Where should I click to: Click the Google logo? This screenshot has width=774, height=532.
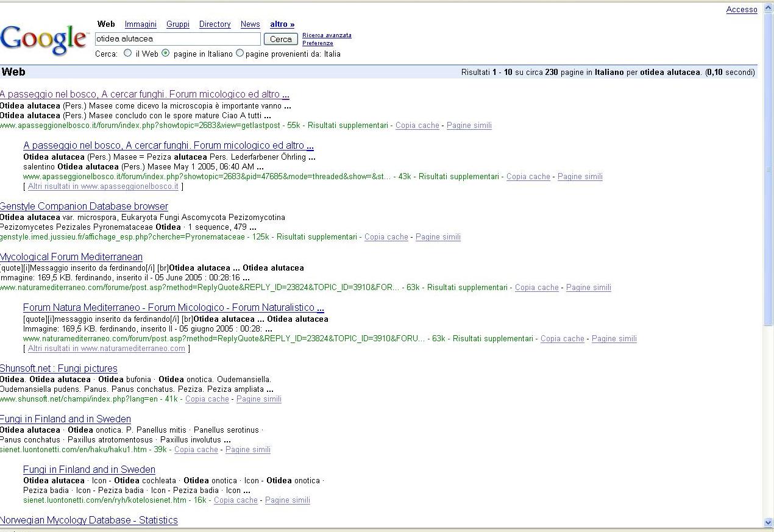[x=44, y=40]
